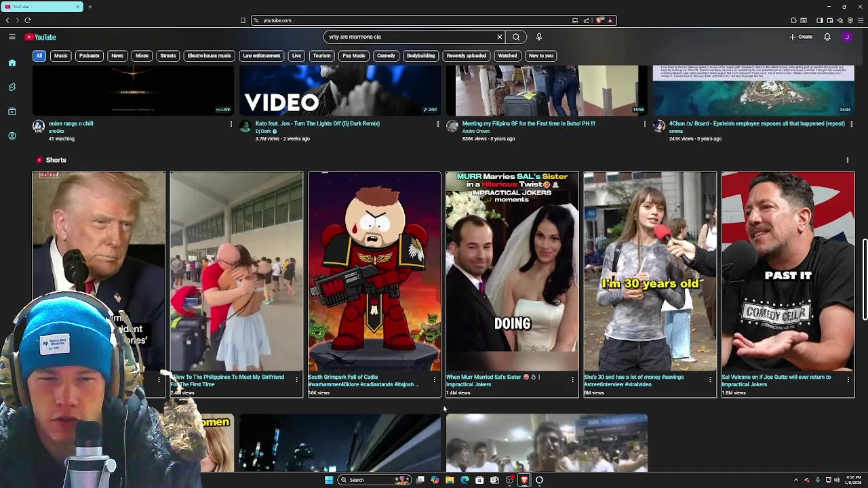The width and height of the screenshot is (868, 488).
Task: Open the Dj Dark channel link
Action: (264, 131)
